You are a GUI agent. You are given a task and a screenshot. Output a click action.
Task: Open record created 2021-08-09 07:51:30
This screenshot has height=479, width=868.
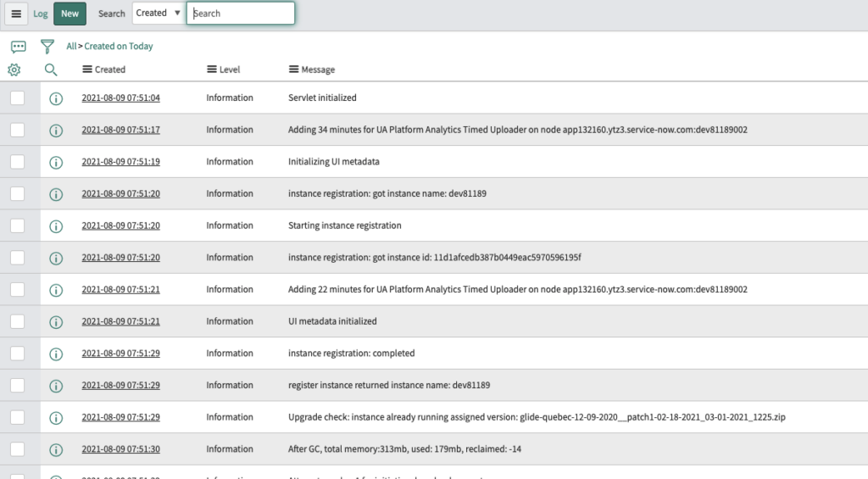coord(120,449)
